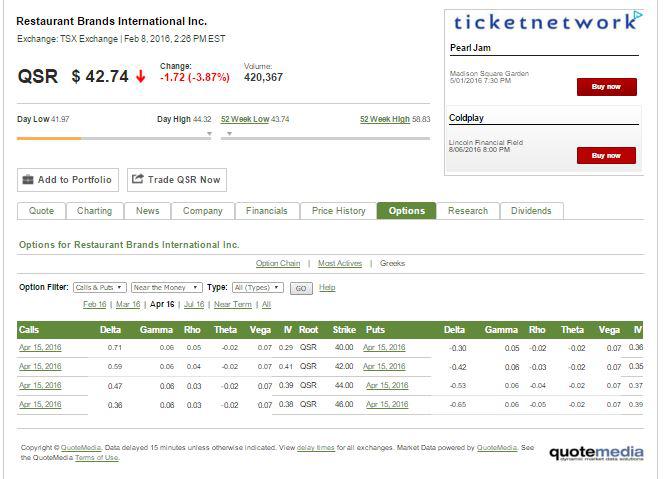Switch to the Charting tab
Viewport: 665px width, 479px height.
point(95,211)
